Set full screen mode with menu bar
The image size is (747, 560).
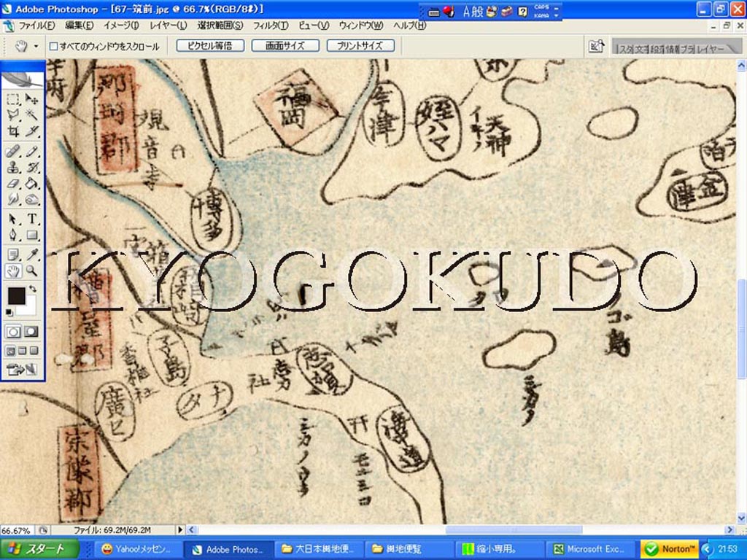click(x=23, y=351)
